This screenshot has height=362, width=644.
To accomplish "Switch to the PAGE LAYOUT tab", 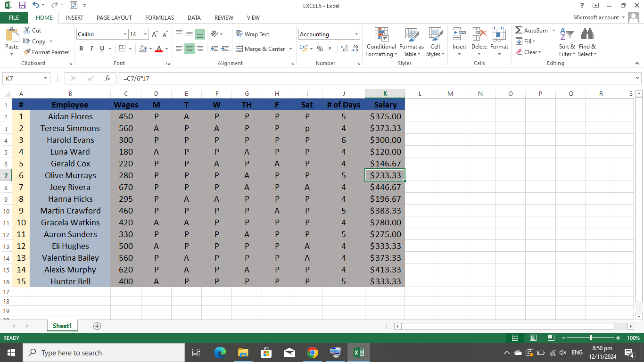I will pyautogui.click(x=114, y=17).
